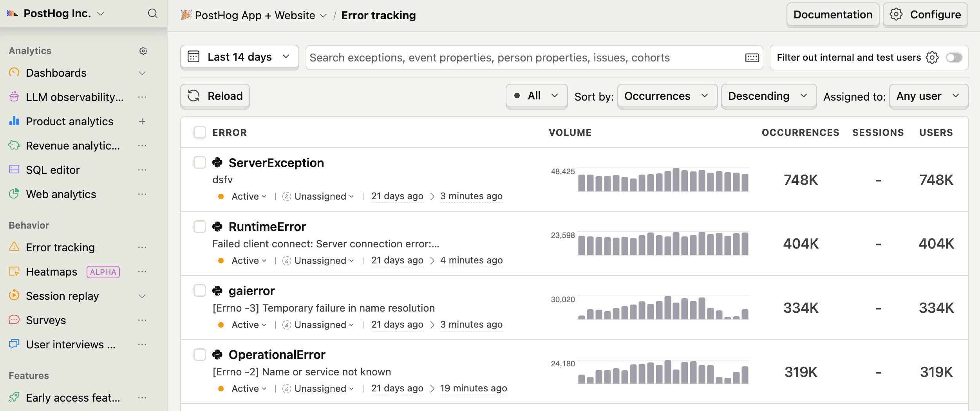980x411 pixels.
Task: Open the Any user assignee dropdown
Action: pyautogui.click(x=929, y=96)
